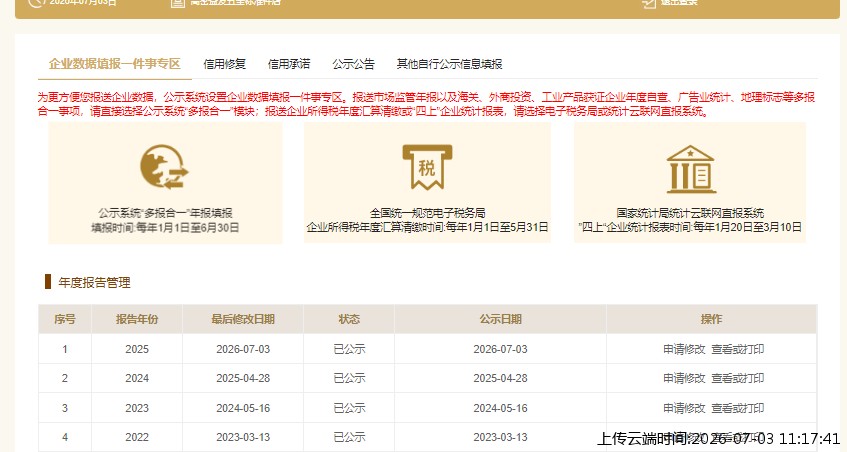
Task: Open the 多报合一 annual report globe icon
Action: point(165,167)
